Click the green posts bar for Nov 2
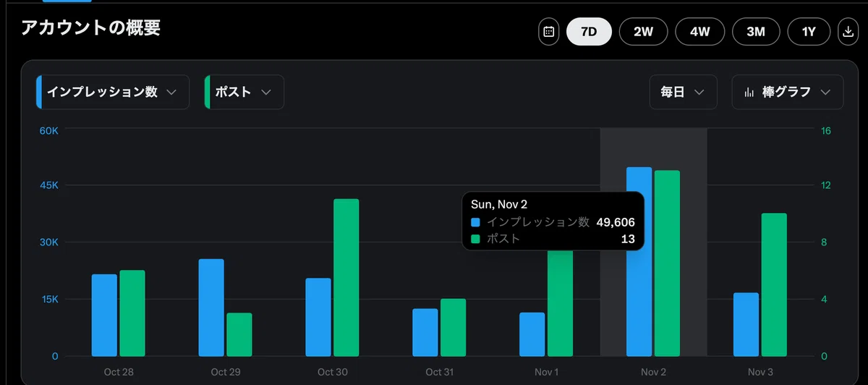Screen dimensions: 868x385 [668, 263]
